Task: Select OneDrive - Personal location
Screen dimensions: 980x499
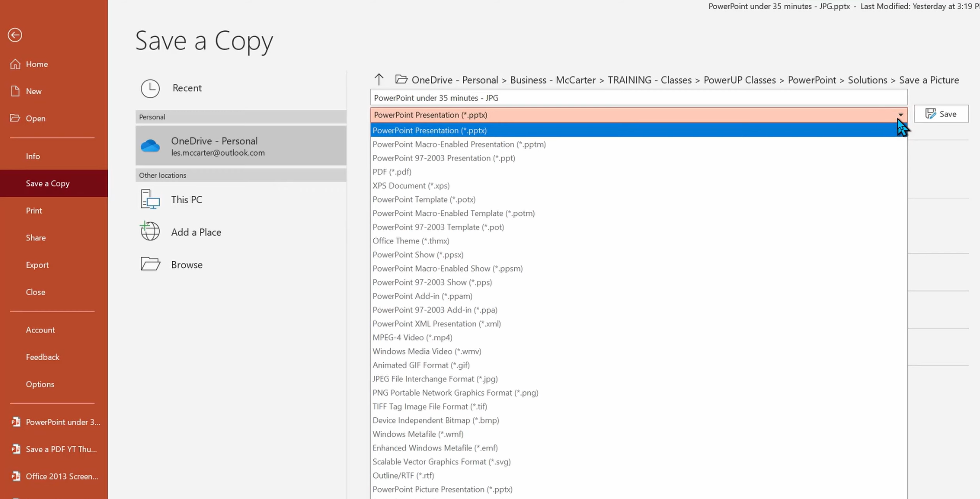Action: [x=241, y=146]
